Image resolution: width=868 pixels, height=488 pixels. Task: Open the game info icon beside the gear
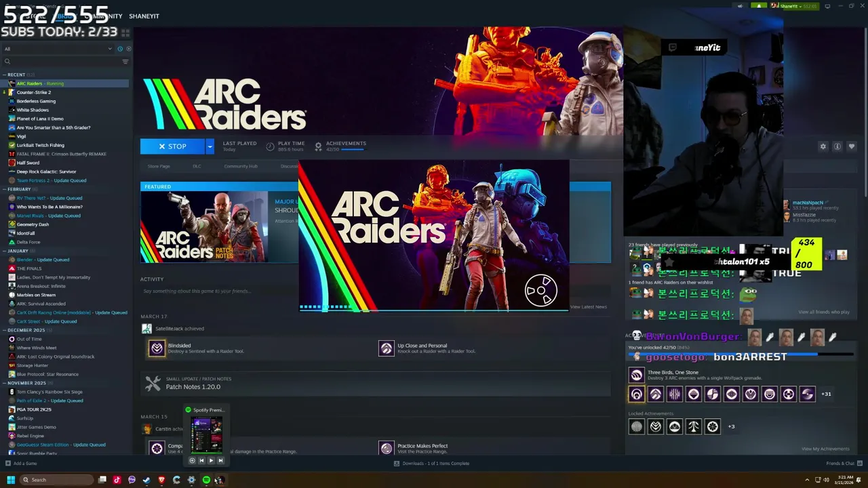pos(837,146)
